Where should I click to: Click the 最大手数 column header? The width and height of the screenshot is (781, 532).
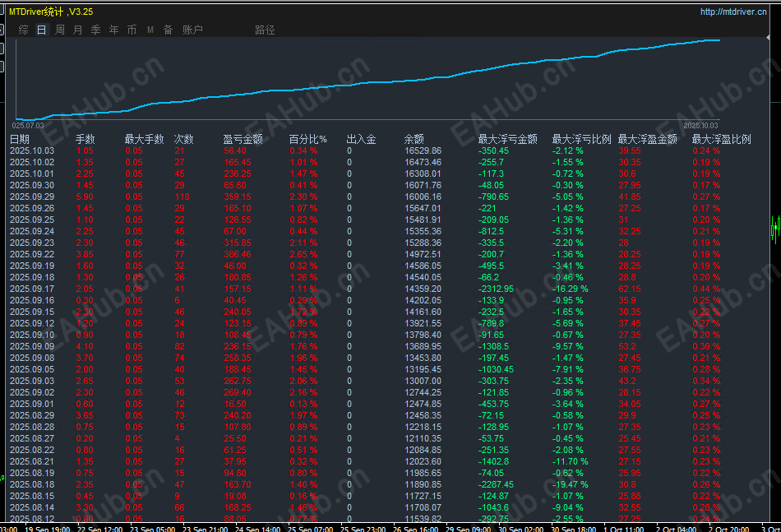point(144,139)
